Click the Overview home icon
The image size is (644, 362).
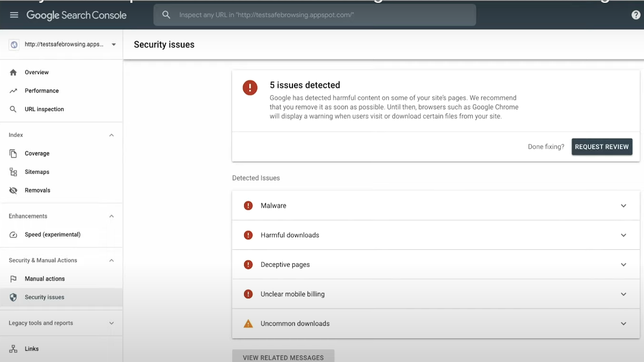tap(13, 72)
